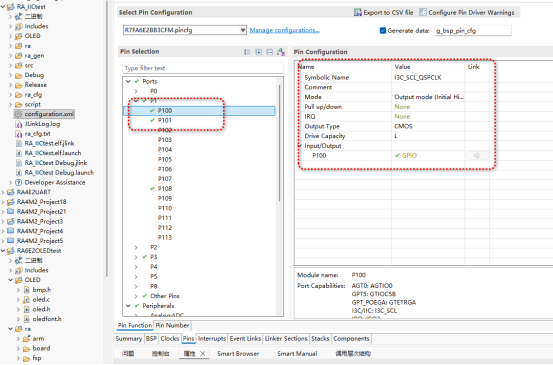Collapse the Peripherals tree node

pos(128,306)
